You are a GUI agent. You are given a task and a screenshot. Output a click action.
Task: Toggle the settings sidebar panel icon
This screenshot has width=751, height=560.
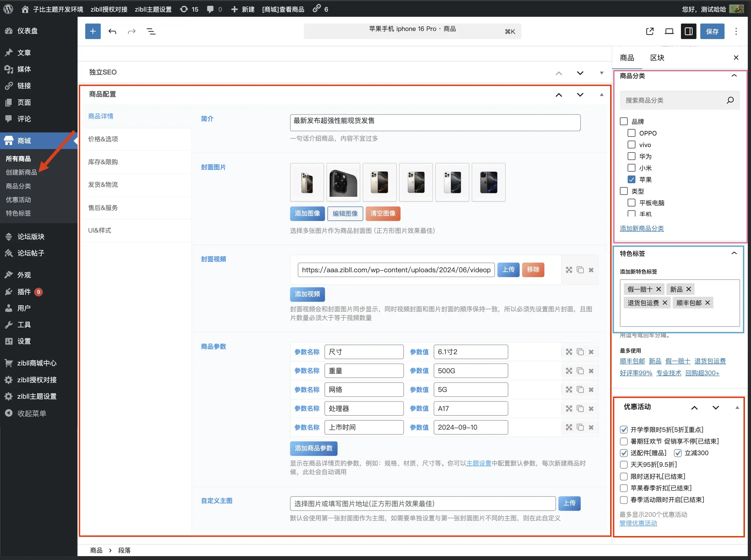tap(688, 32)
